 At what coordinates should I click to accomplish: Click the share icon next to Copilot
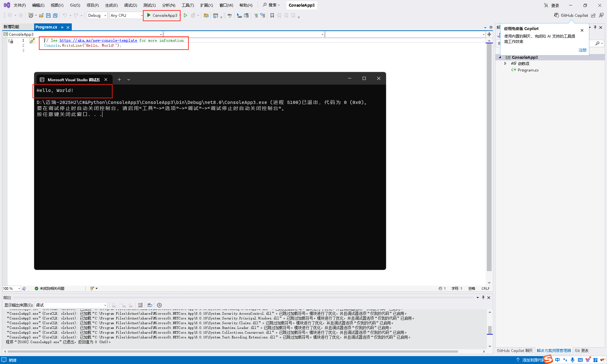tap(593, 15)
